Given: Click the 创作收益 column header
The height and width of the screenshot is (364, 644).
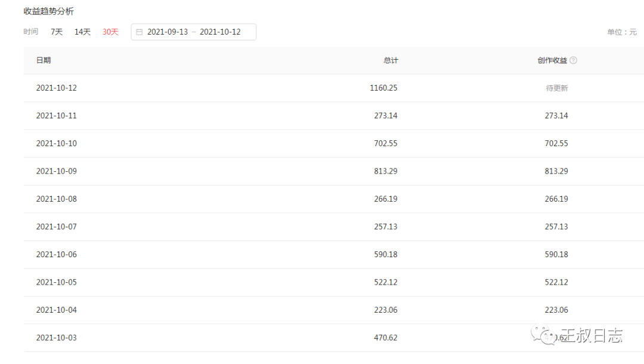Looking at the screenshot, I should pos(552,60).
